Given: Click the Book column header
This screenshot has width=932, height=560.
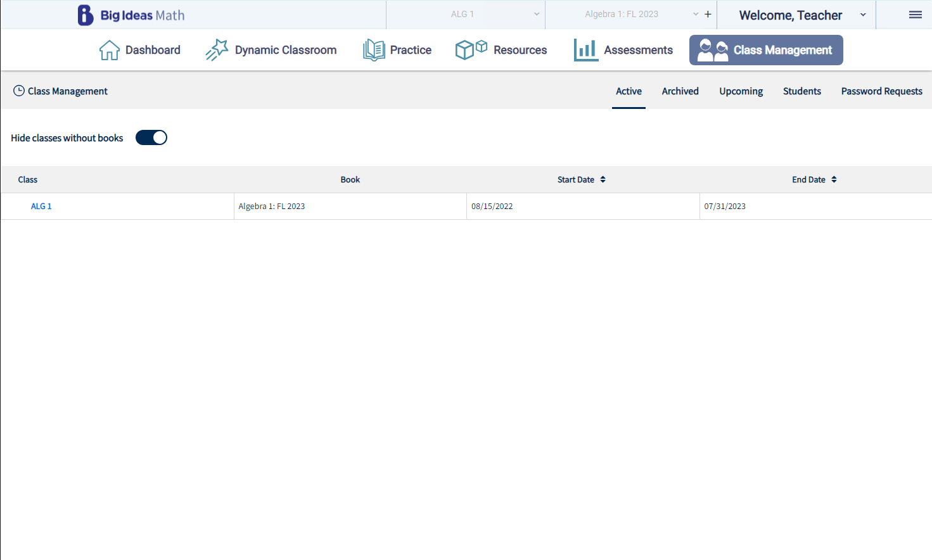Looking at the screenshot, I should 350,180.
